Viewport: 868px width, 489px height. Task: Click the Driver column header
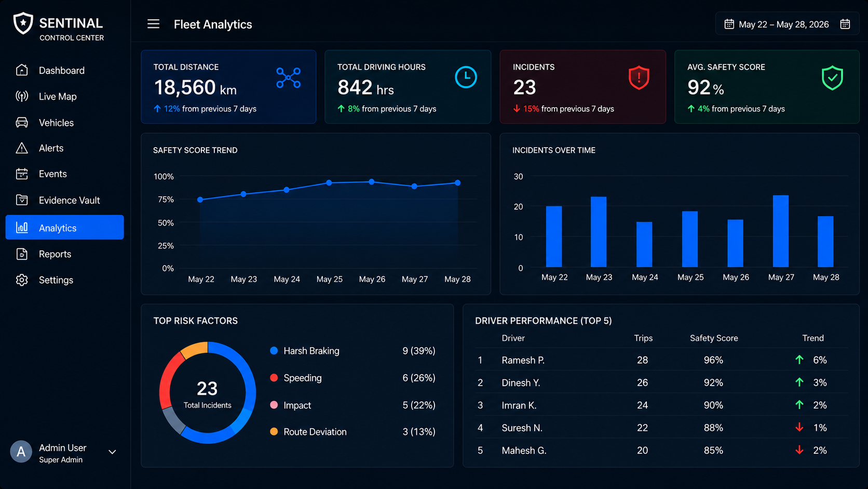pyautogui.click(x=513, y=338)
